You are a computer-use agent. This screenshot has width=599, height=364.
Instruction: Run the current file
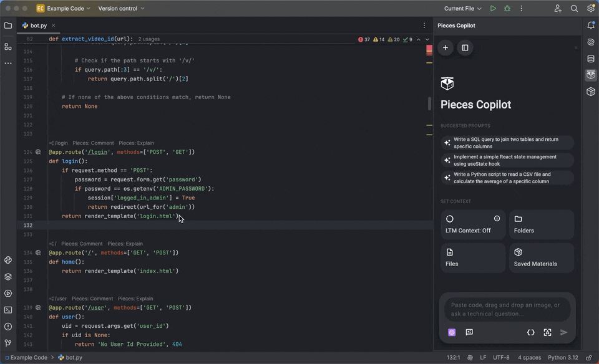tap(493, 8)
